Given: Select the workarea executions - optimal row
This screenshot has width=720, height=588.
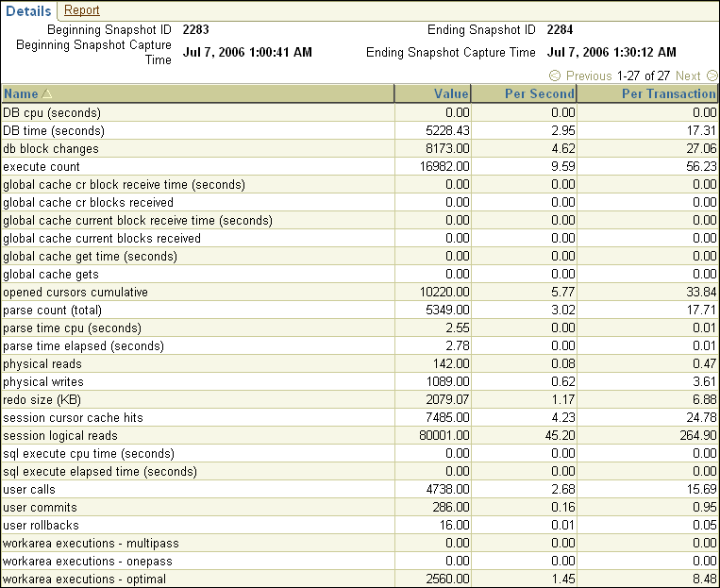Looking at the screenshot, I should tap(85, 579).
